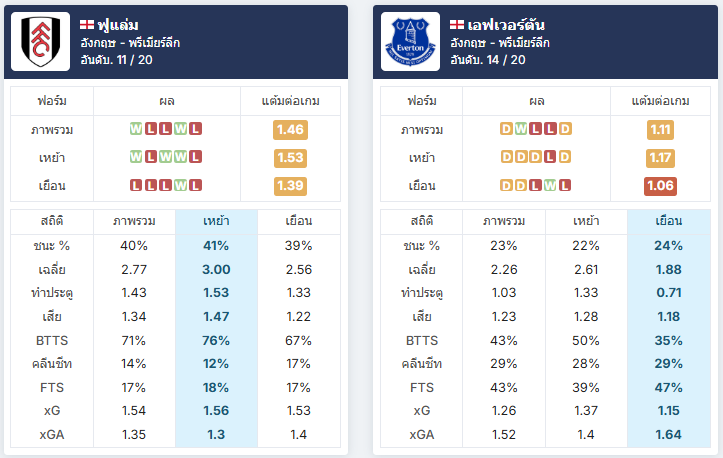This screenshot has width=723, height=458.
Task: Click first D badge in Everton ภาพรวม form
Action: click(506, 129)
